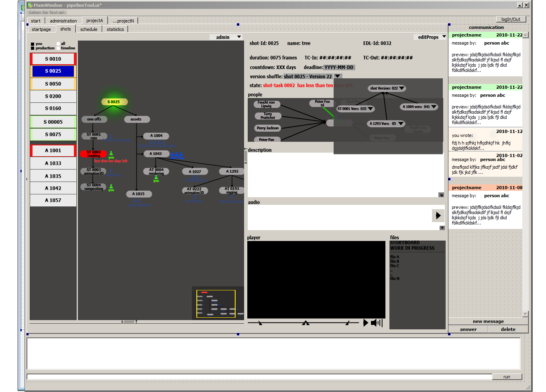Screen dimensions: 546x392
Task: Click the player playhead marker on timeline
Action: click(x=306, y=323)
